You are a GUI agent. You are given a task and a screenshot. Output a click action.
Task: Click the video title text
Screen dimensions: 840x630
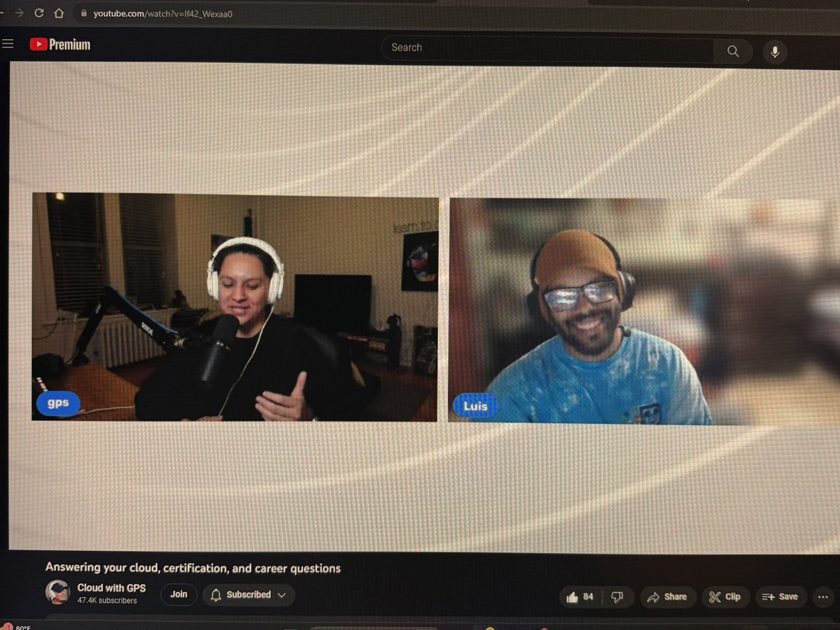pyautogui.click(x=193, y=568)
